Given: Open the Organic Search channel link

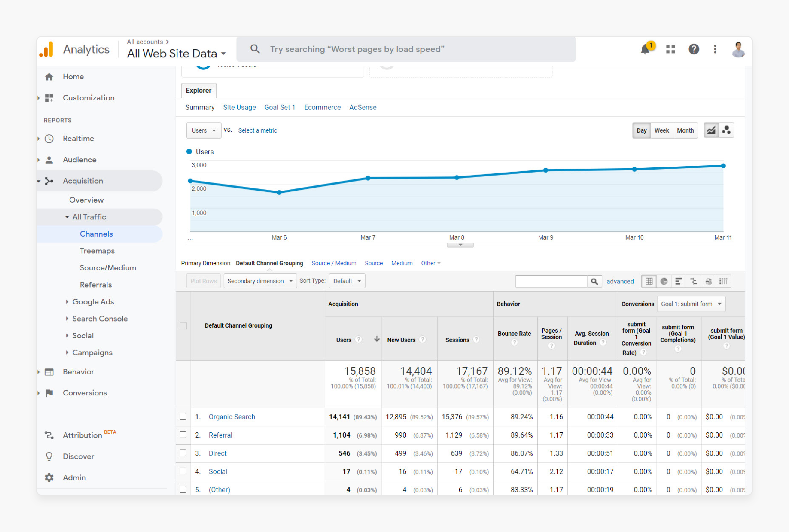Looking at the screenshot, I should click(232, 417).
